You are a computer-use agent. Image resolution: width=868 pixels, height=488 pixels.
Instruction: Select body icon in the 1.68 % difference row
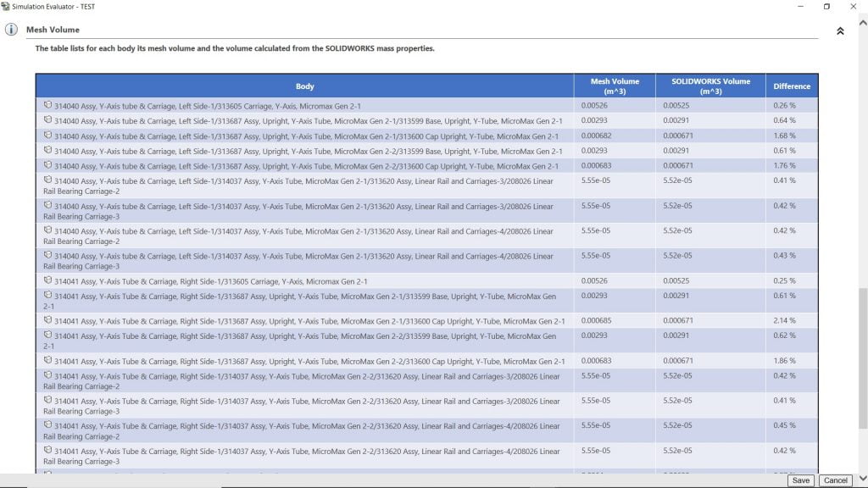click(47, 135)
